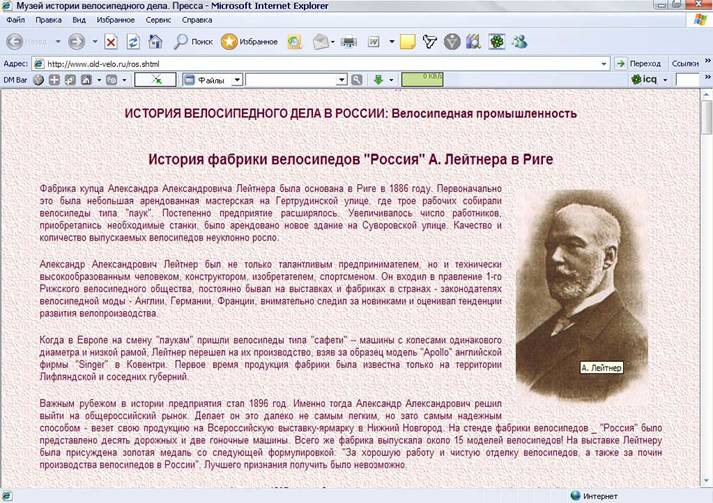The image size is (713, 503).
Task: Launch ICQ flower icon in main toolbar
Action: 497,42
